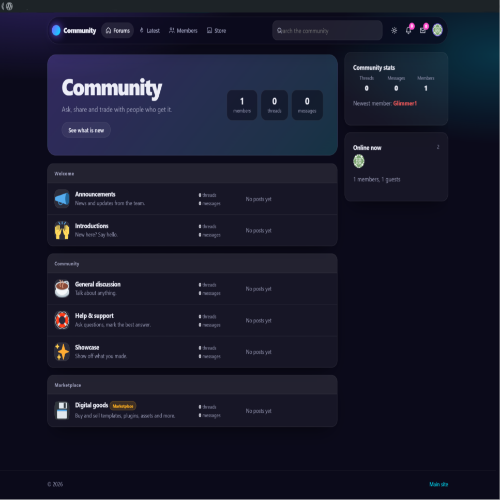This screenshot has width=500, height=500.
Task: Focus the Search the community field
Action: [x=327, y=30]
